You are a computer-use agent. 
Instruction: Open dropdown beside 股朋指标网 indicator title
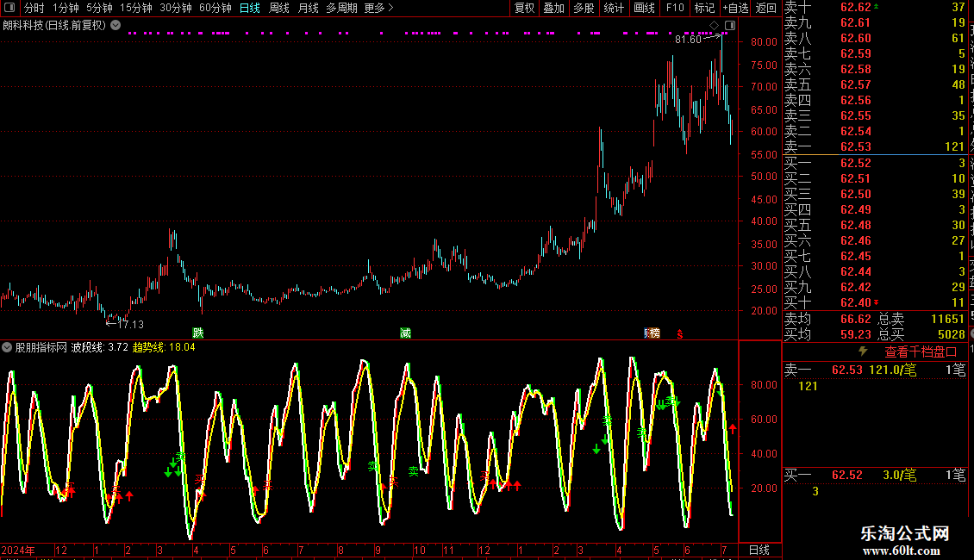[x=7, y=348]
